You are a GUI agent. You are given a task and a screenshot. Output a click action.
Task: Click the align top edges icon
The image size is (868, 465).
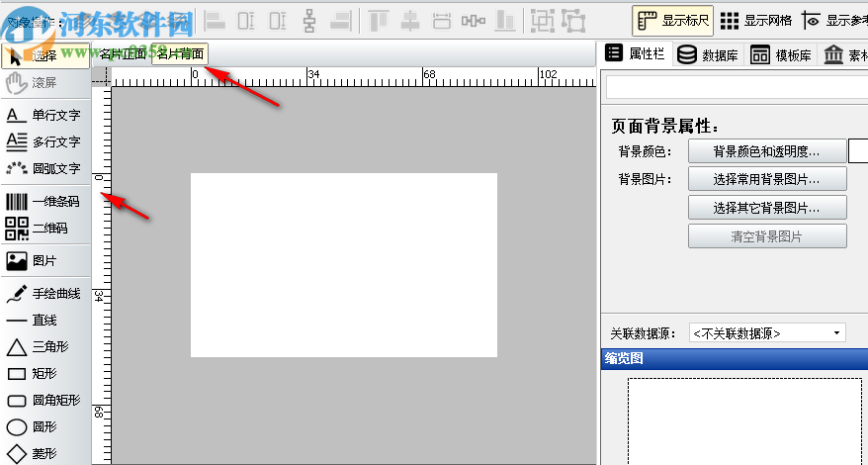[x=378, y=21]
